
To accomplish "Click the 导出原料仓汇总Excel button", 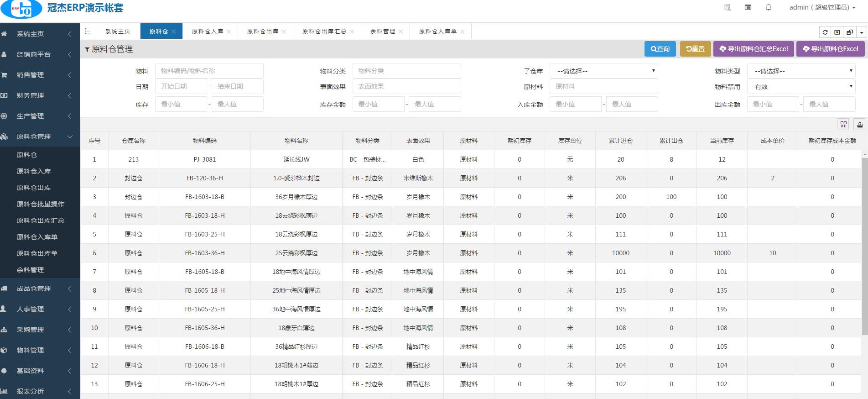I will [x=754, y=49].
